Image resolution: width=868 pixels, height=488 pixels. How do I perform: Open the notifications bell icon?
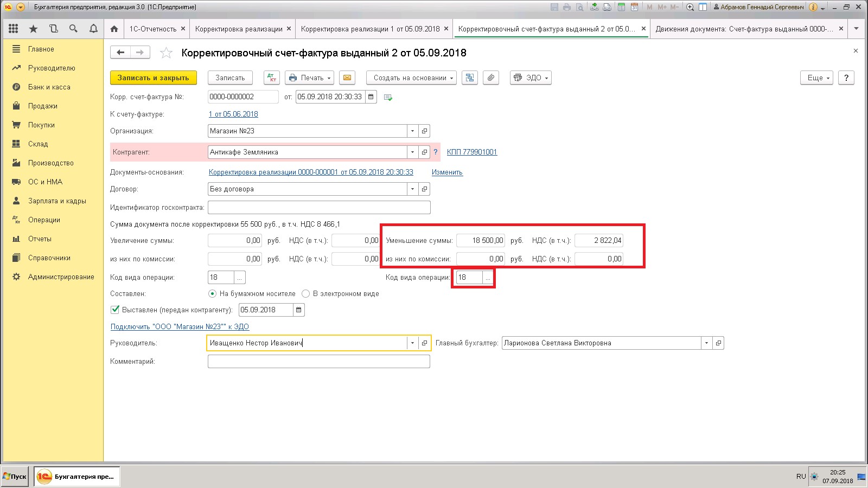pyautogui.click(x=93, y=29)
